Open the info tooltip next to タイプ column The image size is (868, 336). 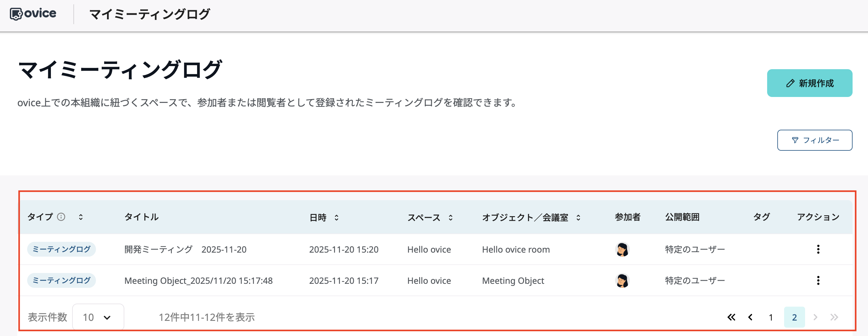61,217
